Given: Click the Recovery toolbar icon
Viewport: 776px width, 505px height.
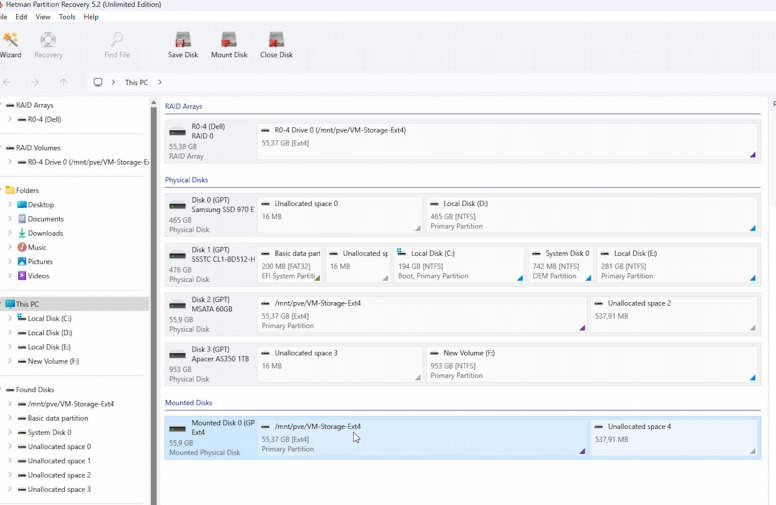Looking at the screenshot, I should pos(48,45).
